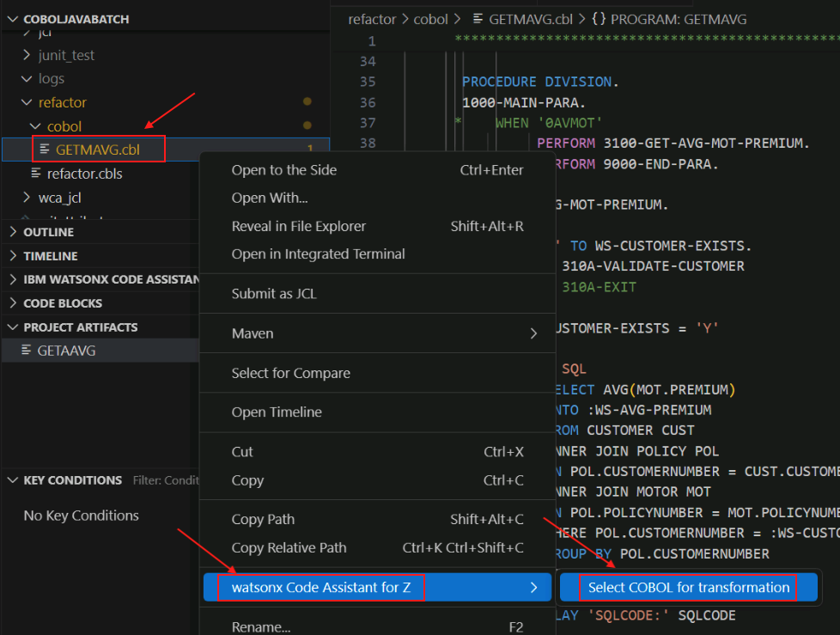Click the file icon in the breadcrumb bar
The height and width of the screenshot is (635, 840).
(x=478, y=19)
